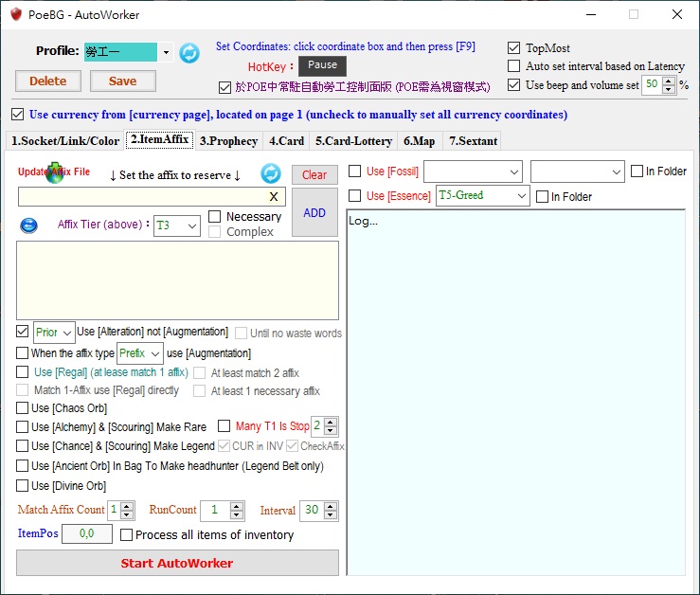Check Use Divine Orb option
700x595 pixels.
click(22, 485)
